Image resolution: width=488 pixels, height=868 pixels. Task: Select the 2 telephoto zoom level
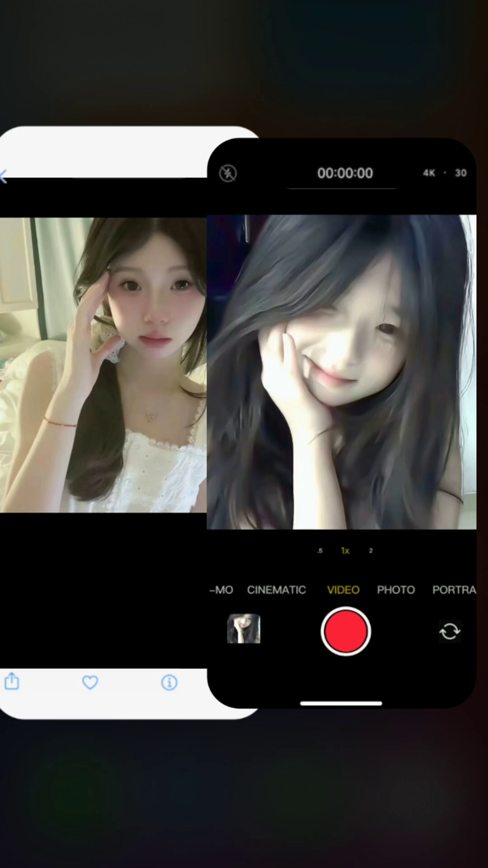[371, 551]
